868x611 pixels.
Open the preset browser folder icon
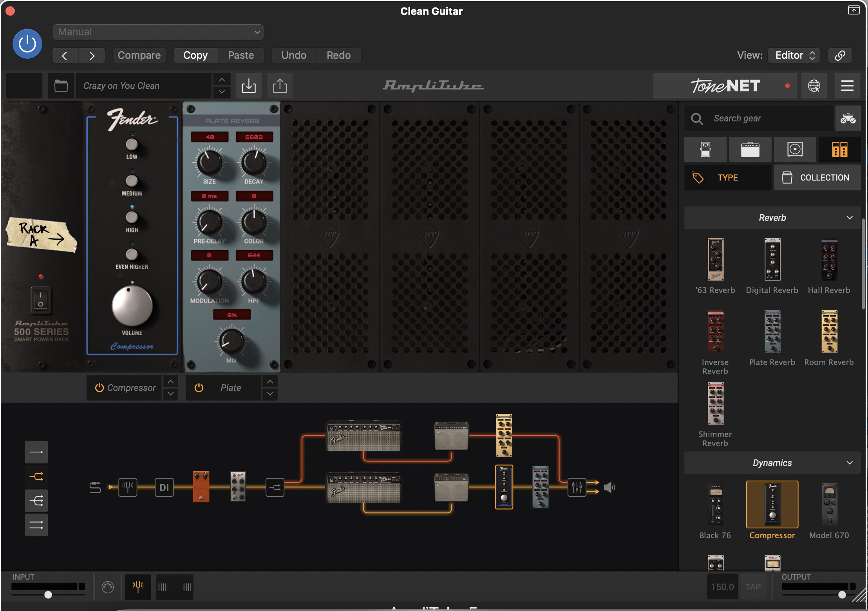(61, 86)
